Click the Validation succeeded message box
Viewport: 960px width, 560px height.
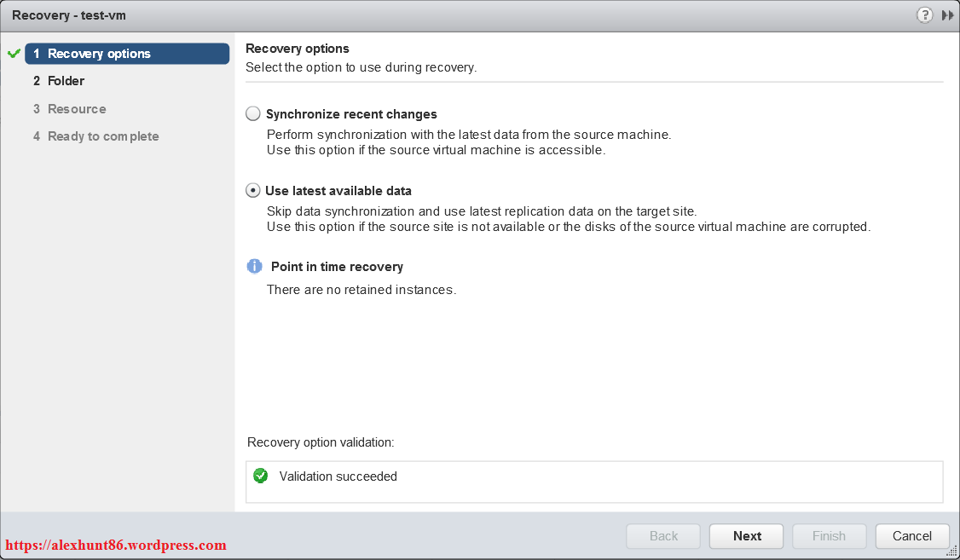pos(594,482)
